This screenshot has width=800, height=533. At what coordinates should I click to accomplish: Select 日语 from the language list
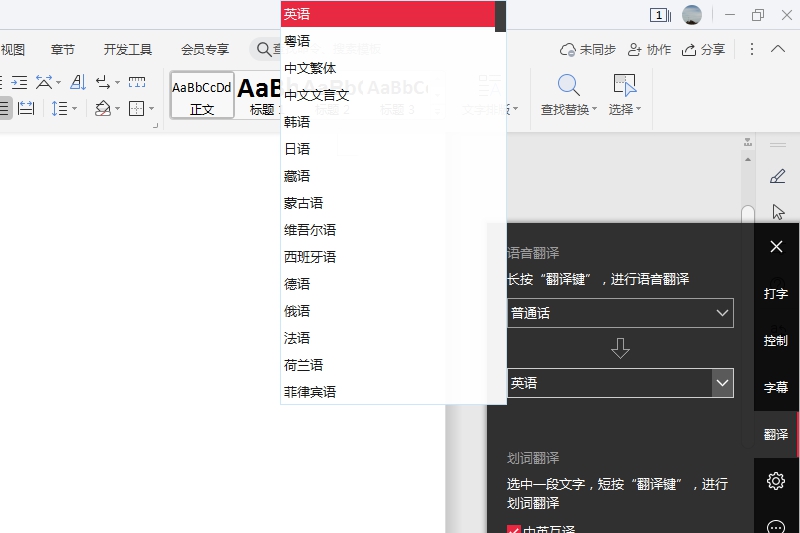297,149
